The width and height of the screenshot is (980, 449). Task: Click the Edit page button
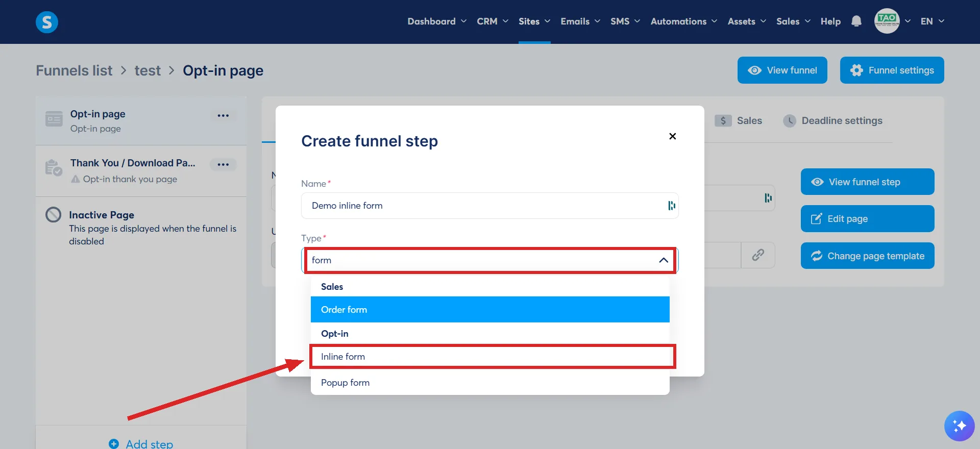(x=868, y=219)
